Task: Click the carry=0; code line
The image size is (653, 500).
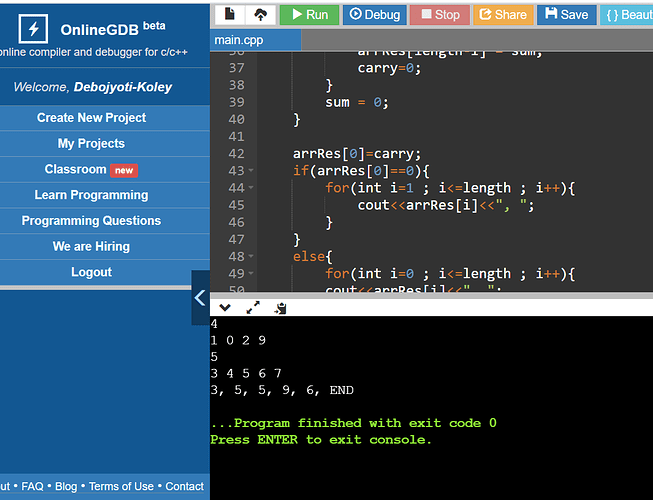Action: pyautogui.click(x=389, y=68)
